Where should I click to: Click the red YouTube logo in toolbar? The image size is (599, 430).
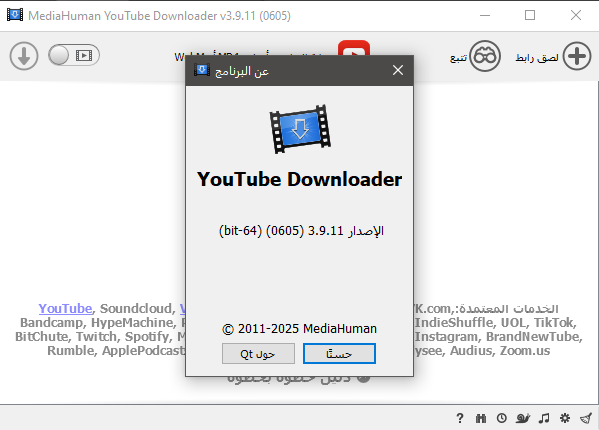tap(354, 48)
